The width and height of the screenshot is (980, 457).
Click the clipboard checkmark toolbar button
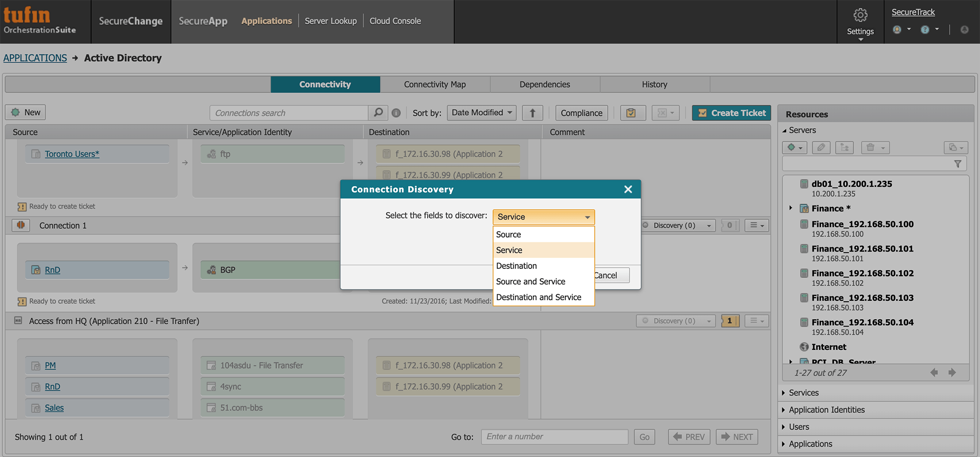[633, 113]
